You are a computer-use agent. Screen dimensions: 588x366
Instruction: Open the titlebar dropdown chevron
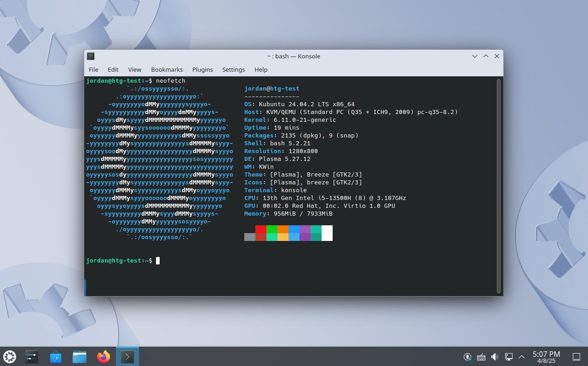[x=474, y=56]
